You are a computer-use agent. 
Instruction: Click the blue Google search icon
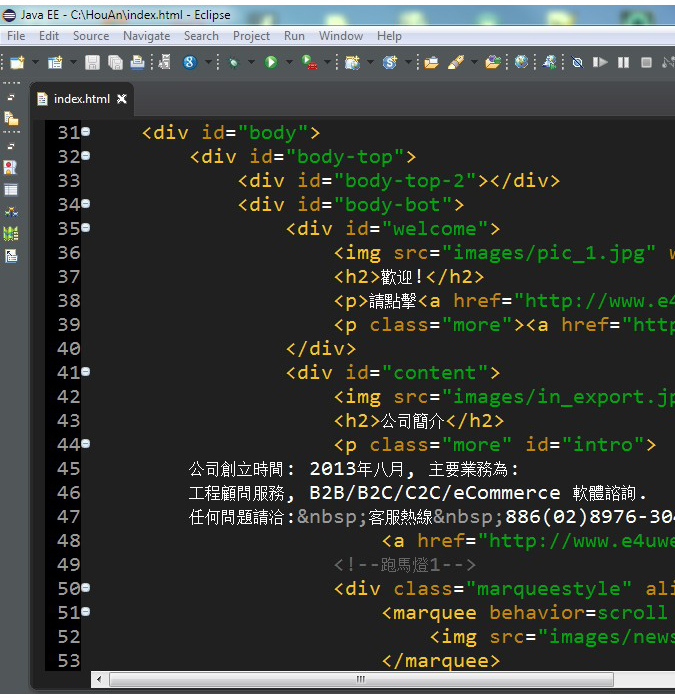[190, 62]
